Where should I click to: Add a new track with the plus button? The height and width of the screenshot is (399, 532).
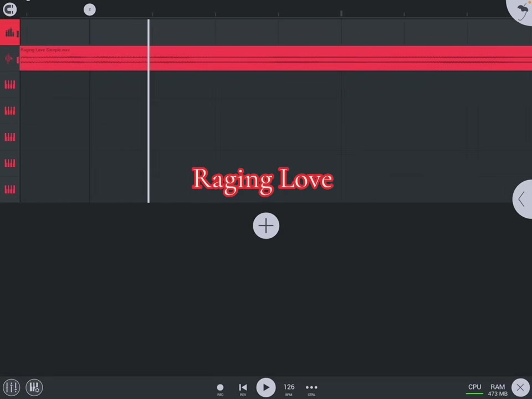[x=266, y=226]
